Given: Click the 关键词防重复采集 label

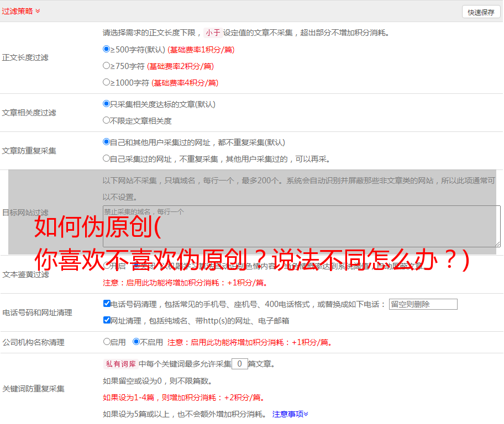Looking at the screenshot, I should pos(33,389).
